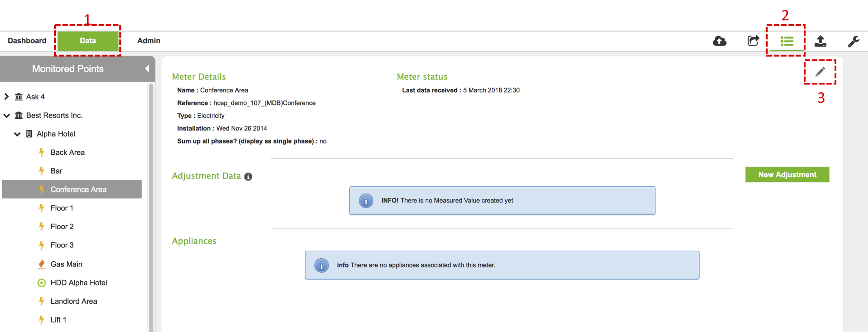Switch to the Dashboard tab
868x332 pixels.
(x=27, y=41)
